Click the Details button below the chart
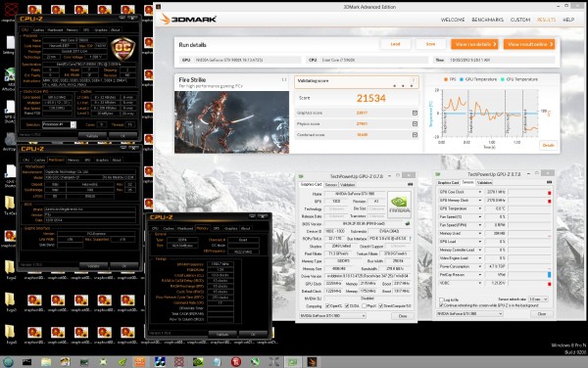The height and width of the screenshot is (368, 588). coord(548,145)
